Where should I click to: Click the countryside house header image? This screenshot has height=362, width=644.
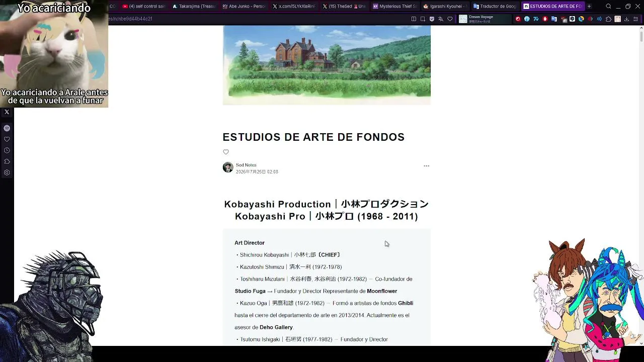(x=327, y=65)
